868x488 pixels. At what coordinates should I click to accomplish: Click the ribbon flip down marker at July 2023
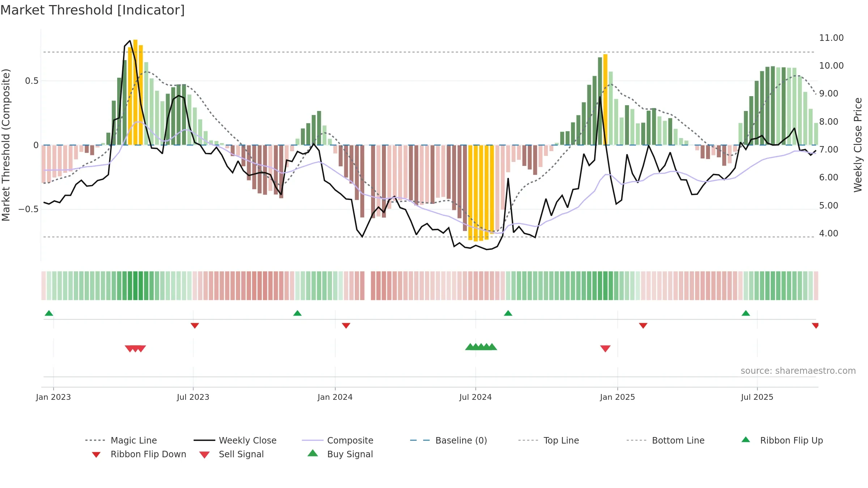195,326
